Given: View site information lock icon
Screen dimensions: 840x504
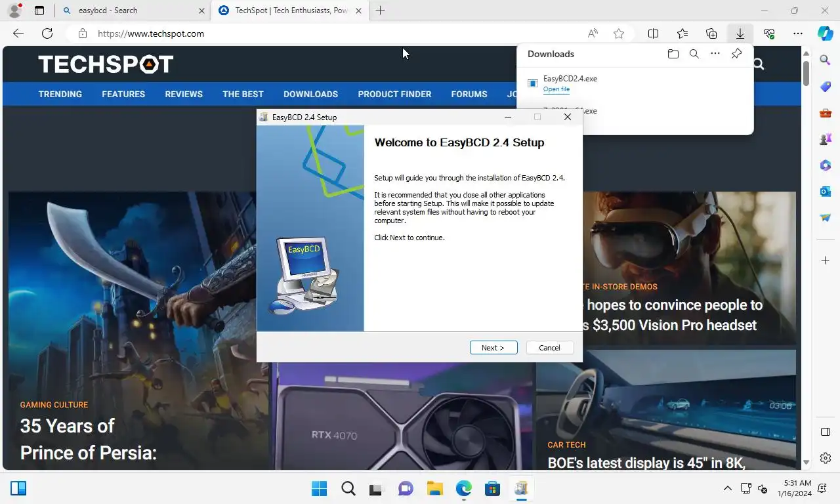Looking at the screenshot, I should [x=82, y=33].
